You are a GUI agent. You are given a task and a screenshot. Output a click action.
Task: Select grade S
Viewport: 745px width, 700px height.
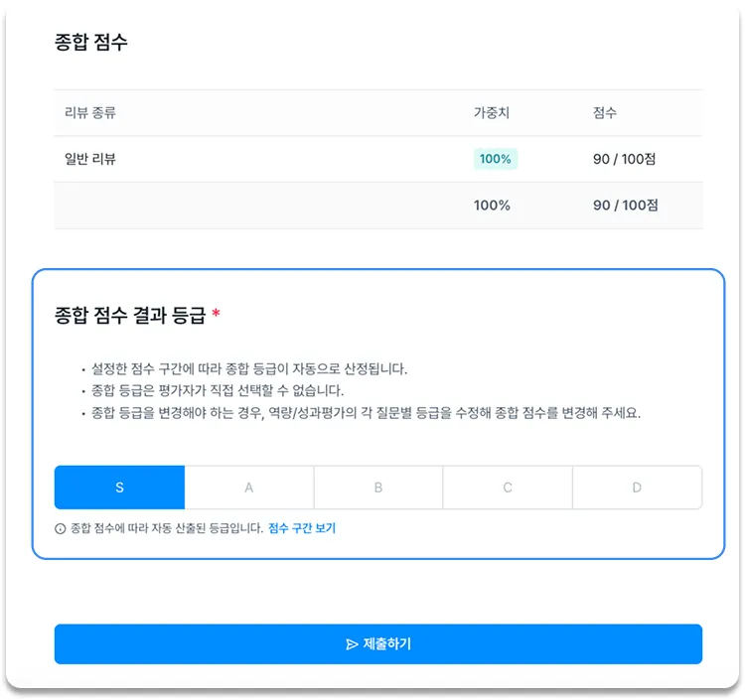coord(120,488)
